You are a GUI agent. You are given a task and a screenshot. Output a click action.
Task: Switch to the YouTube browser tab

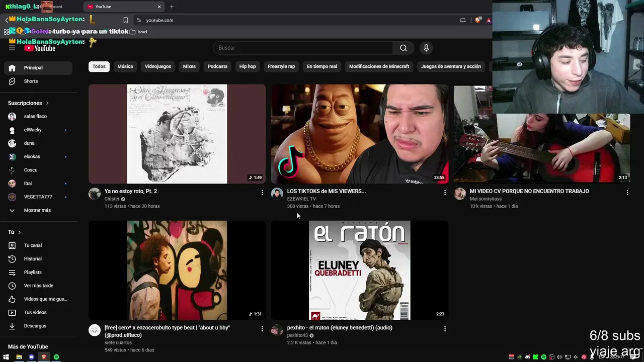(x=123, y=7)
